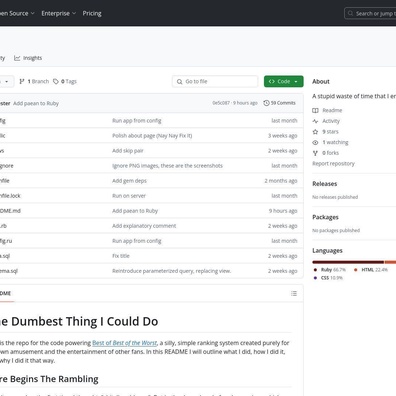Image resolution: width=396 pixels, height=396 pixels.
Task: View the 9 stars link
Action: coord(330,132)
